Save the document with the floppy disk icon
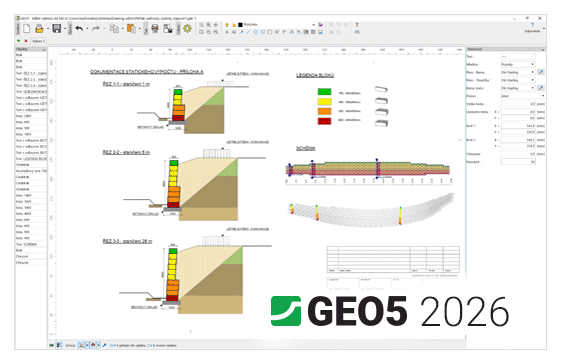The width and height of the screenshot is (561, 362). (x=57, y=29)
